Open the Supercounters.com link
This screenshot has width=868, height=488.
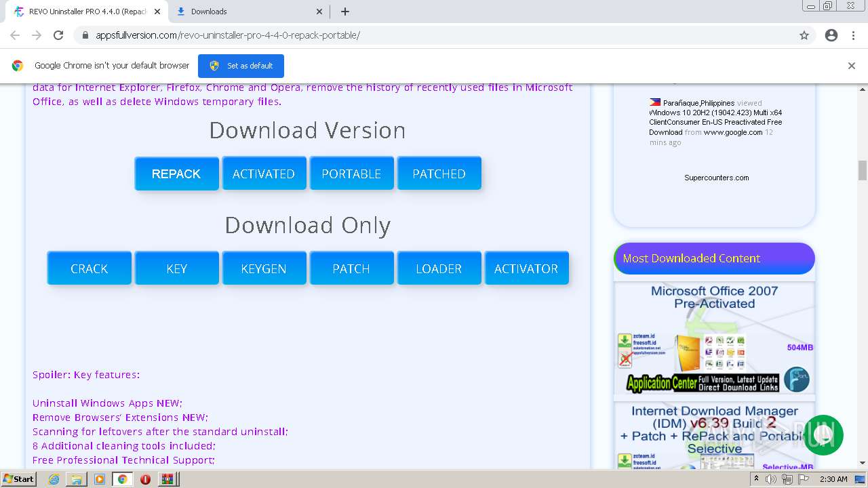[717, 178]
